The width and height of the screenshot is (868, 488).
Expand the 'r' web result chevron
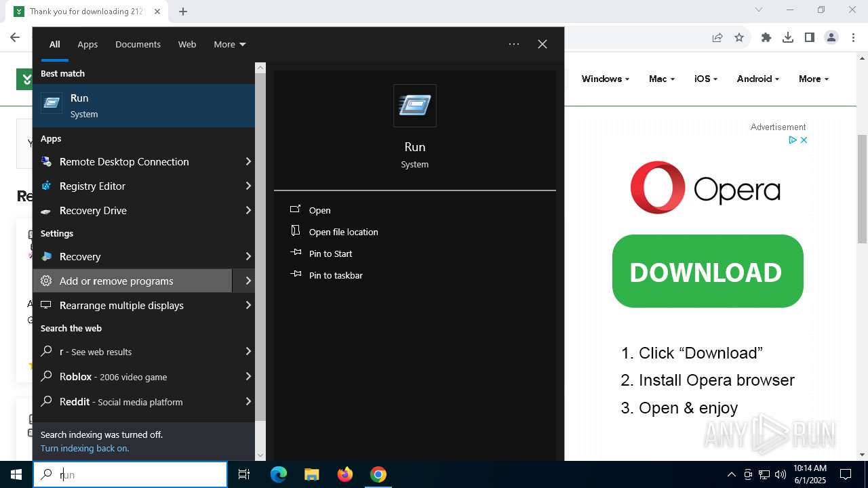coord(248,351)
